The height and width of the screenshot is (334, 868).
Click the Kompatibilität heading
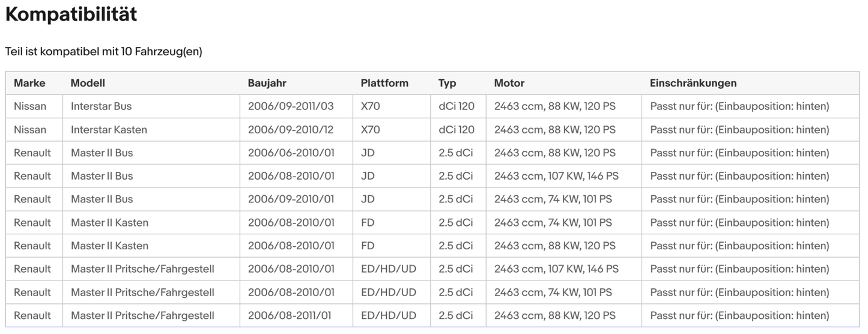coord(71,15)
